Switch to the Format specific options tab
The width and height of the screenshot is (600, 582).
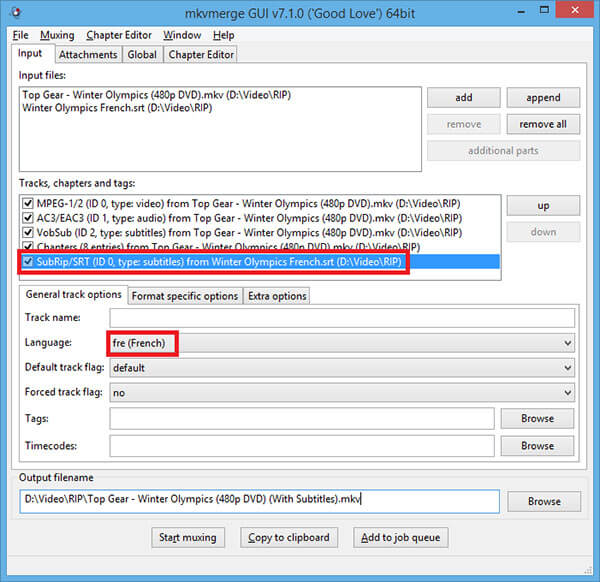(185, 296)
